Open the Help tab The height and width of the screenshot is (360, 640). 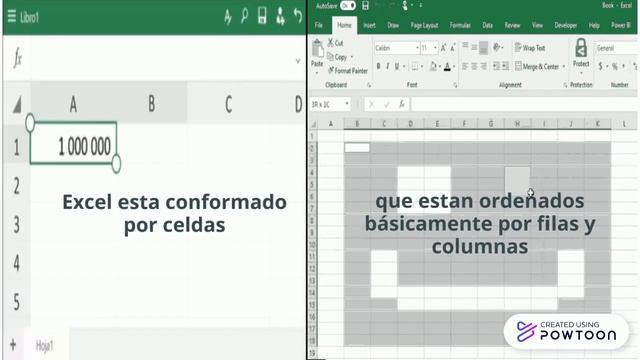tap(594, 25)
